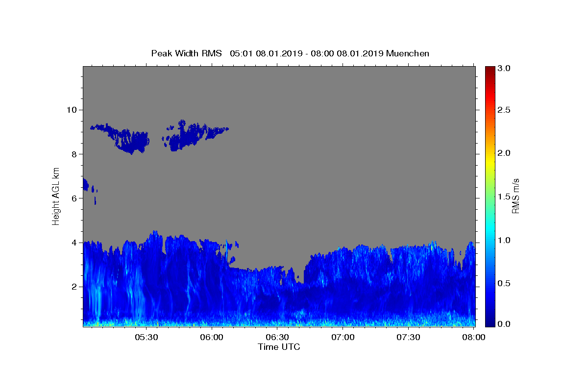Click the 'Muenchen' station name in title
Viewport: 588px width, 392px height.
pos(408,53)
